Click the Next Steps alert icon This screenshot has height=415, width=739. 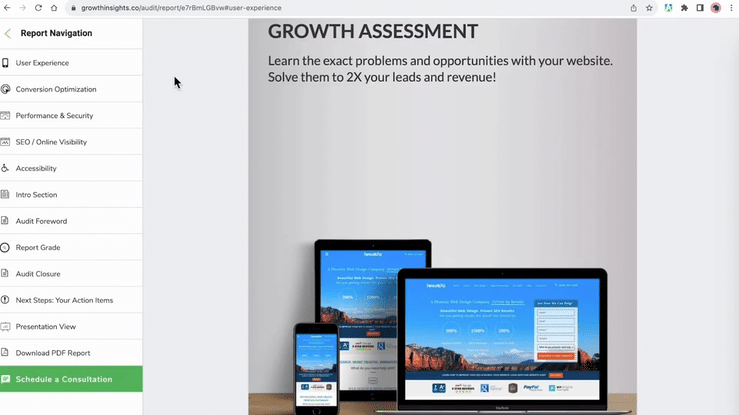pos(6,300)
